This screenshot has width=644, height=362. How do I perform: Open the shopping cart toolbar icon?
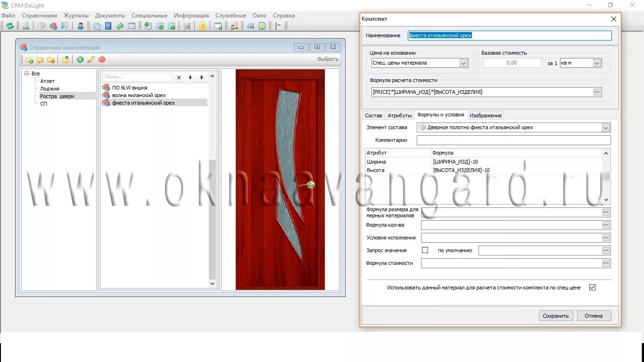coord(187,26)
